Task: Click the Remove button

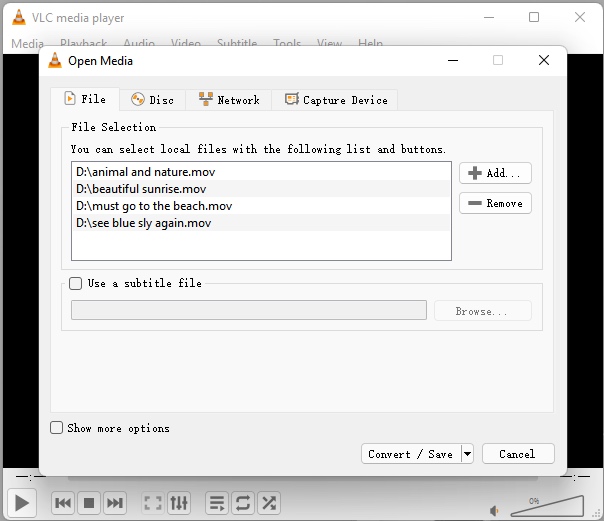Action: point(495,203)
